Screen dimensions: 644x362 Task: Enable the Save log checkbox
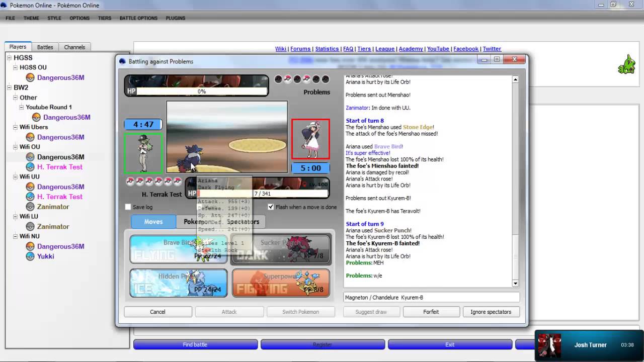tap(128, 207)
